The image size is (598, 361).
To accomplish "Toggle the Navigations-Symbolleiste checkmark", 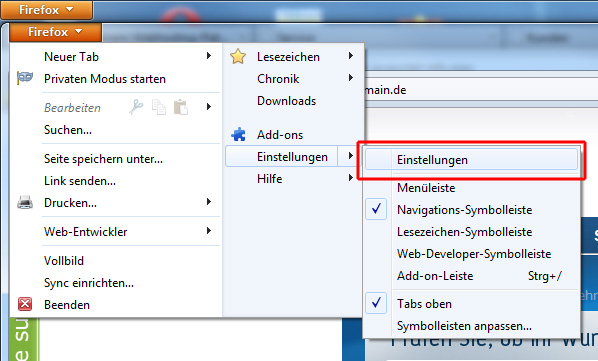I will [376, 209].
